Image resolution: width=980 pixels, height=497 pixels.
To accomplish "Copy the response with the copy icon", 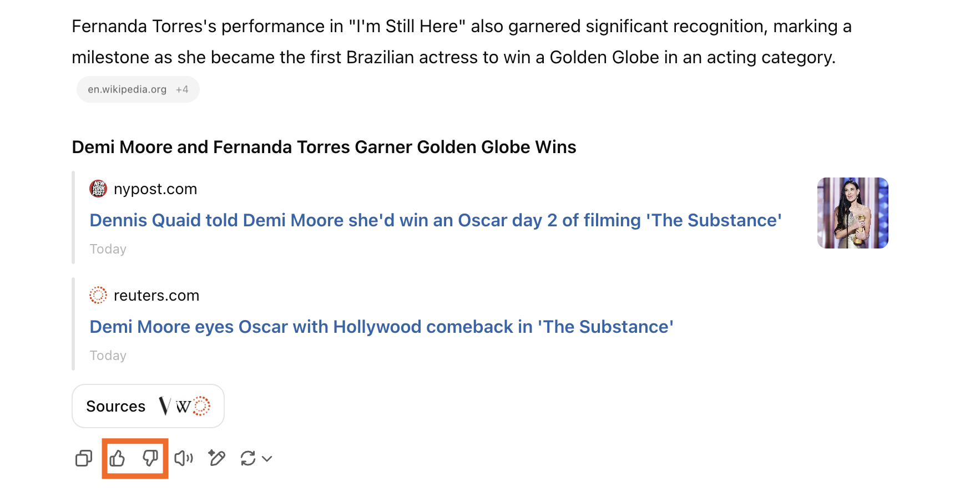I will tap(84, 458).
